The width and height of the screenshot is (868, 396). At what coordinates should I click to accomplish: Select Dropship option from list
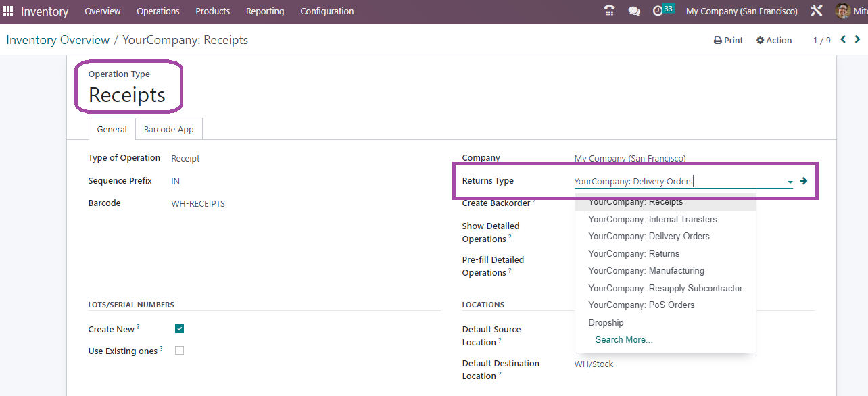(665, 322)
